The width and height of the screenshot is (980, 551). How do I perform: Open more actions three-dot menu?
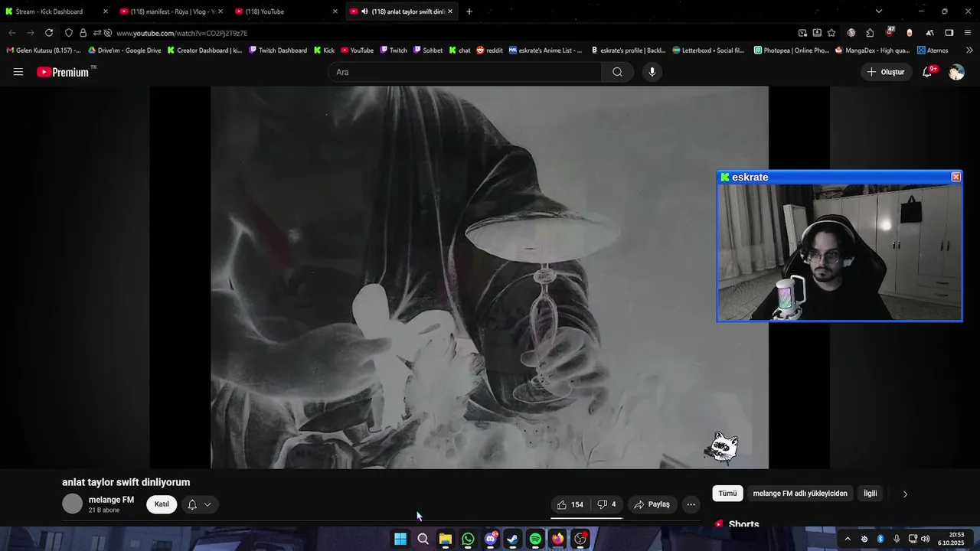click(691, 504)
